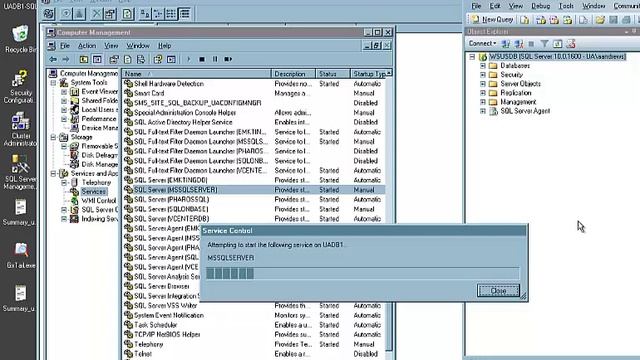Image resolution: width=640 pixels, height=360 pixels.
Task: Select SQL Server (PHAROSSQL) service row
Action: (x=254, y=199)
